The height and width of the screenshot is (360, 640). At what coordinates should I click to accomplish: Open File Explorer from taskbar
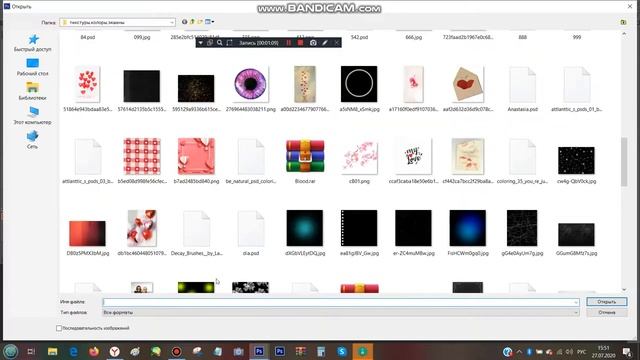click(x=52, y=351)
